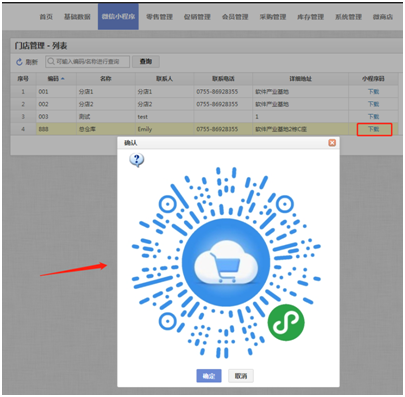Open the 会员管理 menu

point(235,17)
